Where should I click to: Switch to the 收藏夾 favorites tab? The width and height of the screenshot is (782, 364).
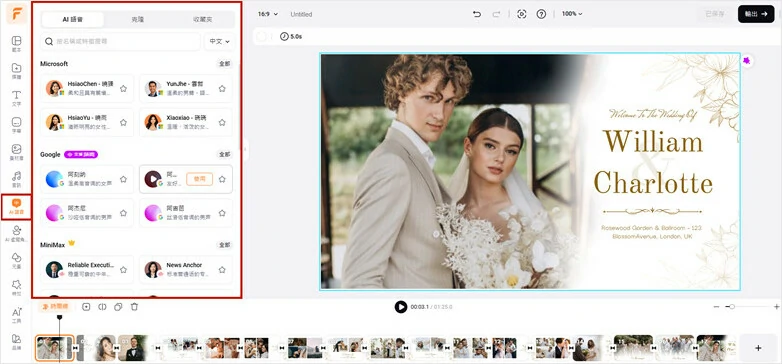click(x=202, y=19)
